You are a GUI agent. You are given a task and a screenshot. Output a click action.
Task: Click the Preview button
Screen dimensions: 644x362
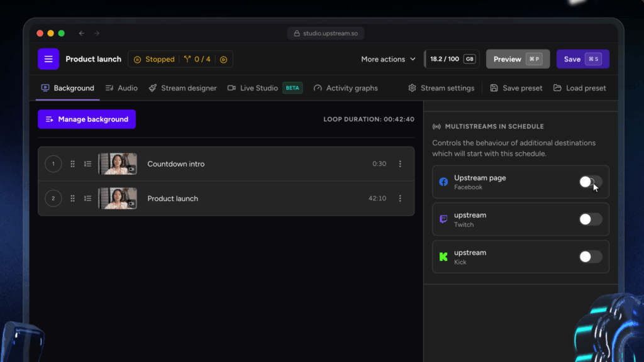(518, 59)
